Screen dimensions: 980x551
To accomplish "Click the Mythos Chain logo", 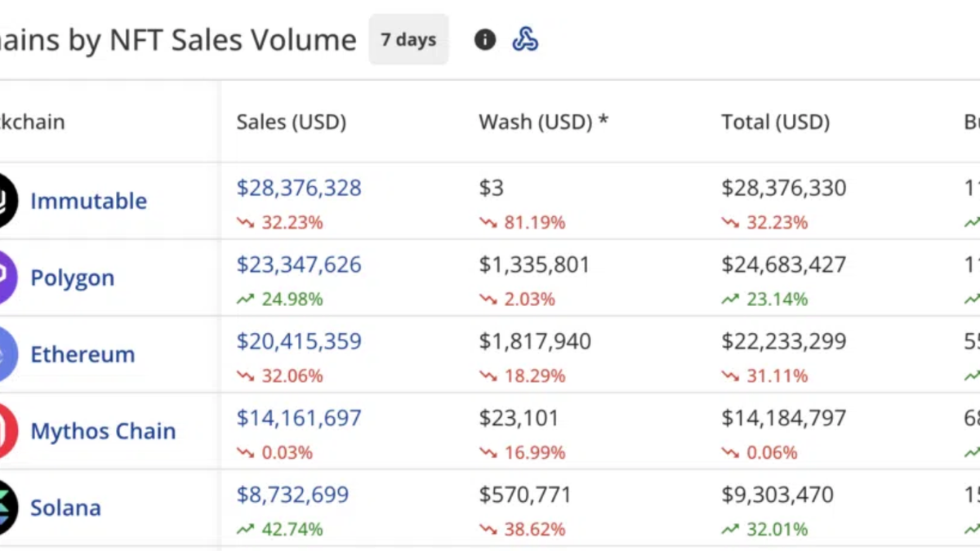I will [x=5, y=431].
